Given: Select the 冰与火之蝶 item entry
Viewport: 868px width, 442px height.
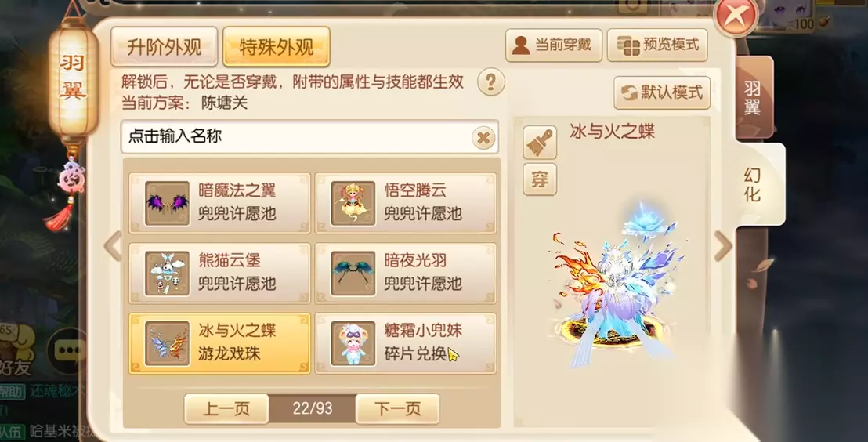Looking at the screenshot, I should (x=220, y=343).
